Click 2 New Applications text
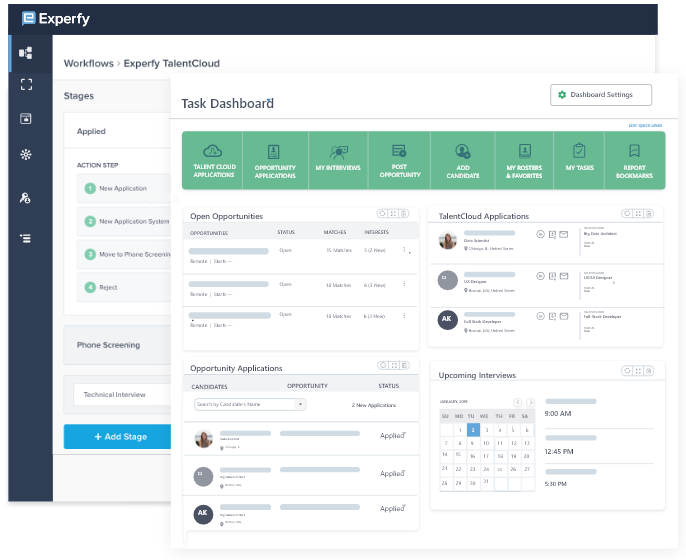This screenshot has height=560, width=686. click(374, 405)
